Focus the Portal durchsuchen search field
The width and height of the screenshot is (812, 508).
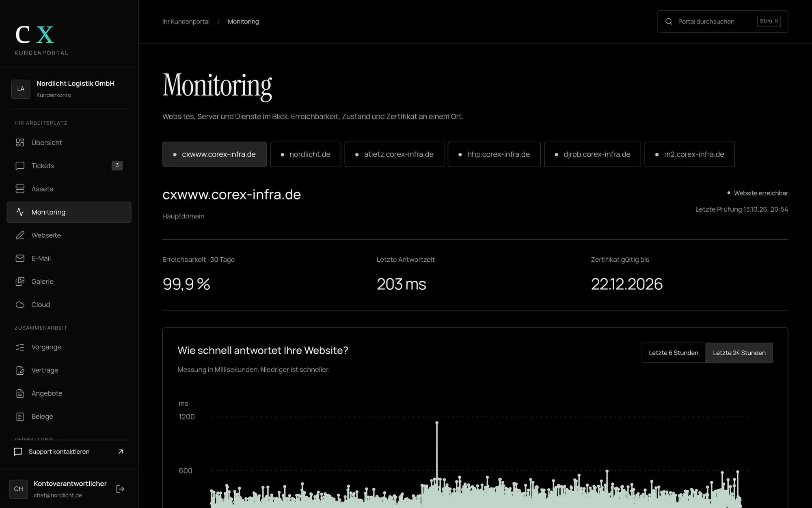[x=723, y=22]
